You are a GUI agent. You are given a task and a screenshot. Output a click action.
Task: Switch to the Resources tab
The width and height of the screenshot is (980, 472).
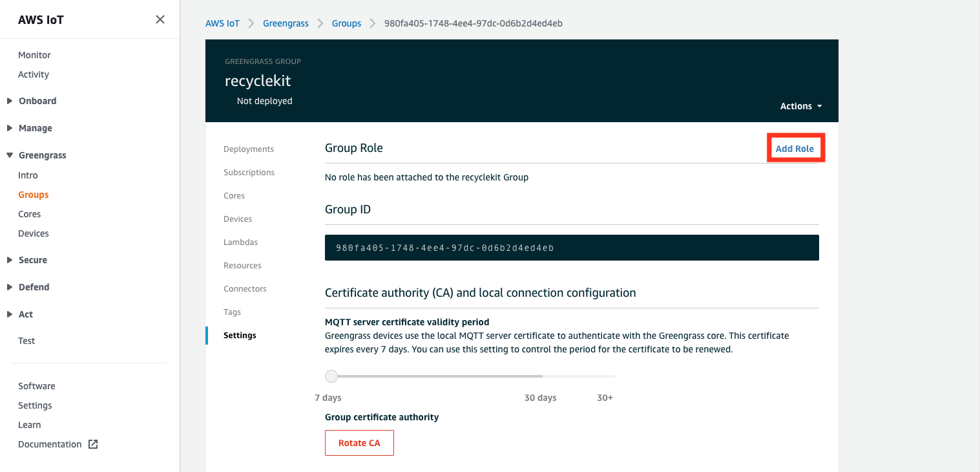242,266
